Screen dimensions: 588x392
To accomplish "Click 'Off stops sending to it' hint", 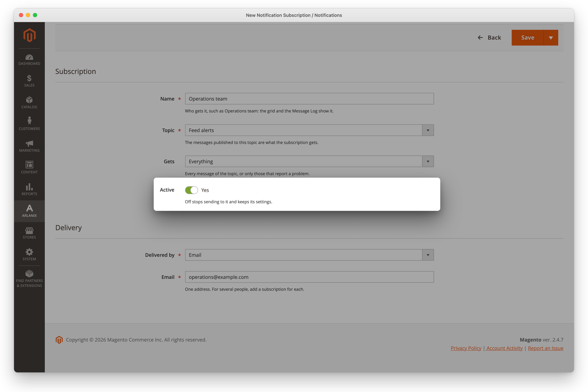I will [x=228, y=202].
